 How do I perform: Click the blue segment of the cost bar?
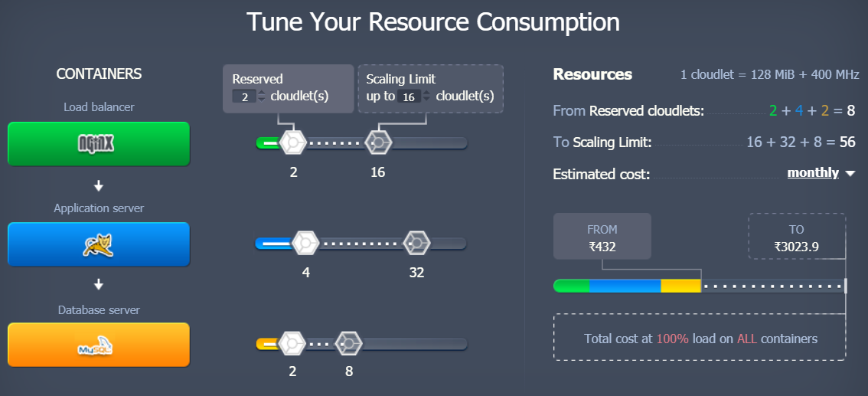click(625, 286)
